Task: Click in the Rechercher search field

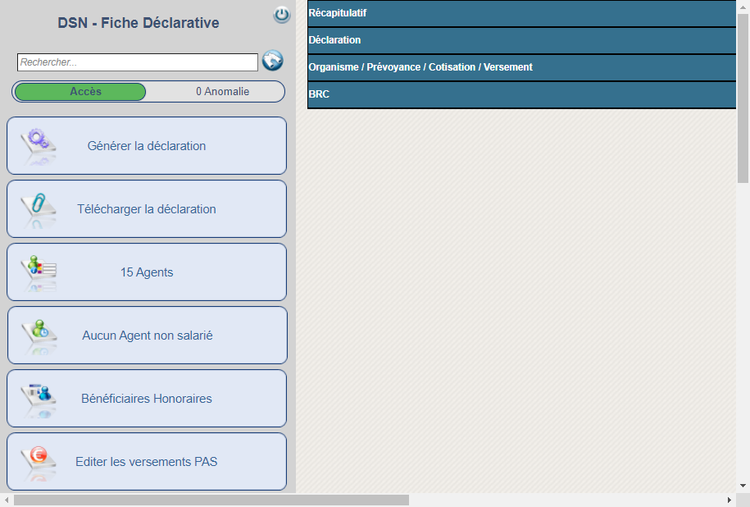Action: (137, 62)
